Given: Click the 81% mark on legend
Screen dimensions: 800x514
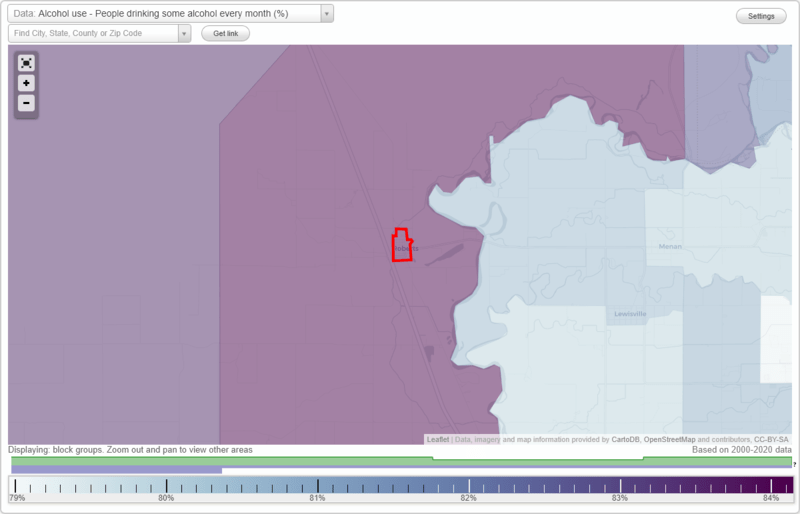Looking at the screenshot, I should click(x=317, y=498).
